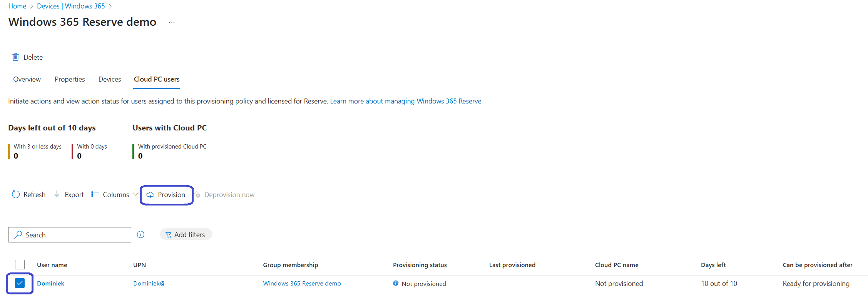868x304 pixels.
Task: Click the trash can Delete icon
Action: tap(15, 57)
